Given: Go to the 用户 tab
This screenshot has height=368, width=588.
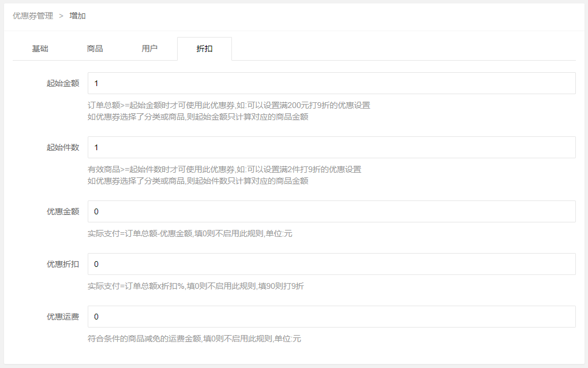Looking at the screenshot, I should tap(149, 49).
